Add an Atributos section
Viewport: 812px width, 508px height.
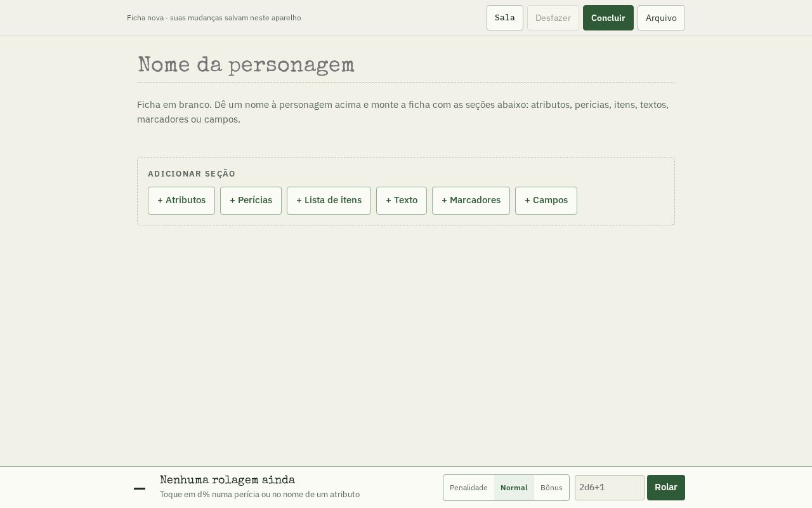[181, 201]
